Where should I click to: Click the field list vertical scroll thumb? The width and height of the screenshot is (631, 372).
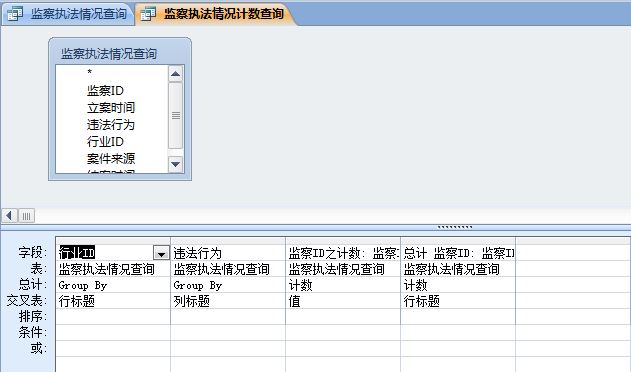point(175,116)
